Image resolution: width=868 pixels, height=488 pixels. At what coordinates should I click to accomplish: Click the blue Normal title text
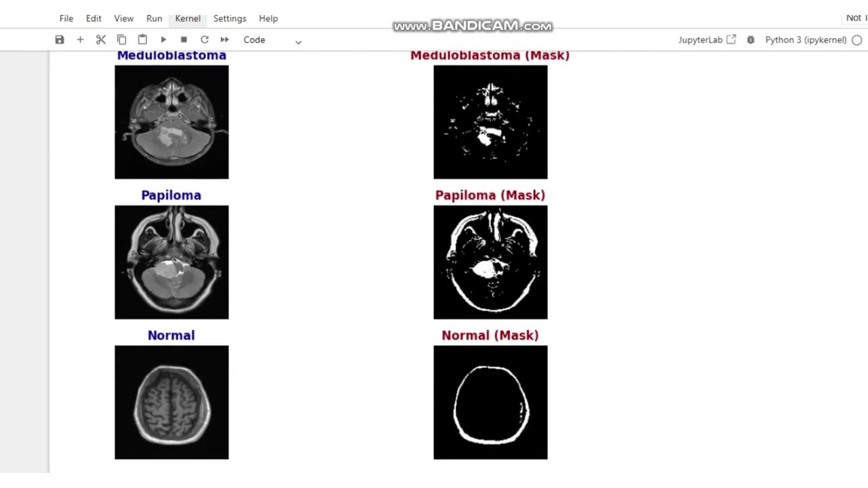pyautogui.click(x=171, y=335)
